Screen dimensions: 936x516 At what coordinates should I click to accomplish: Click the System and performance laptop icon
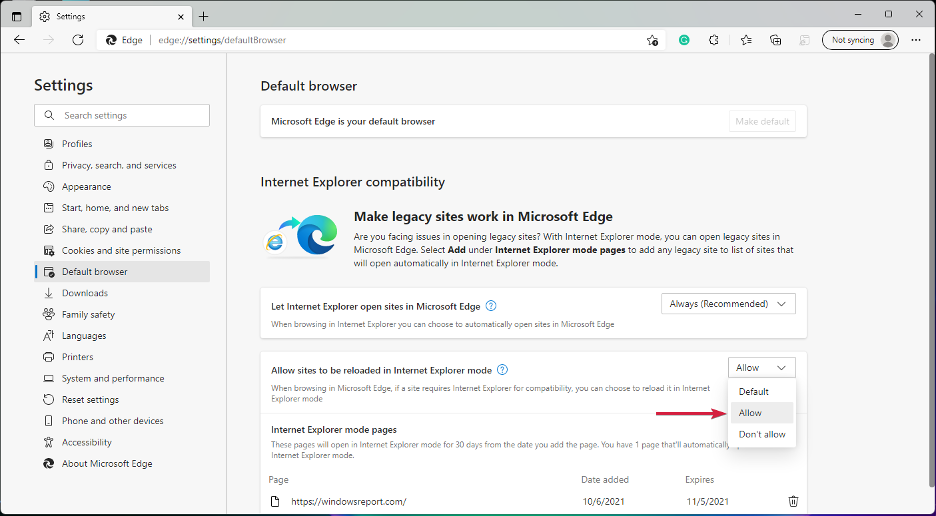[48, 379]
